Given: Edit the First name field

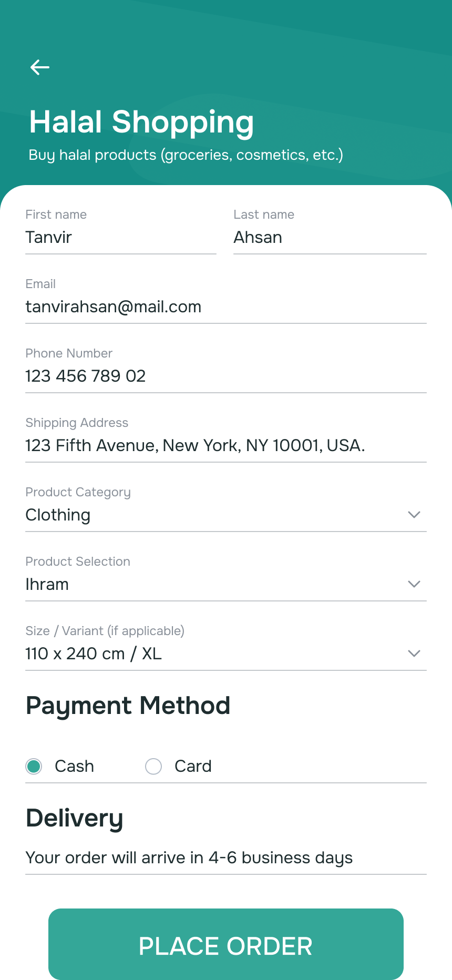Looking at the screenshot, I should tap(120, 238).
